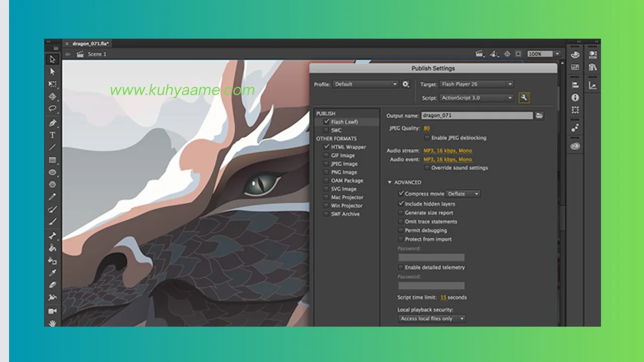Select the Oval tool

click(x=52, y=172)
